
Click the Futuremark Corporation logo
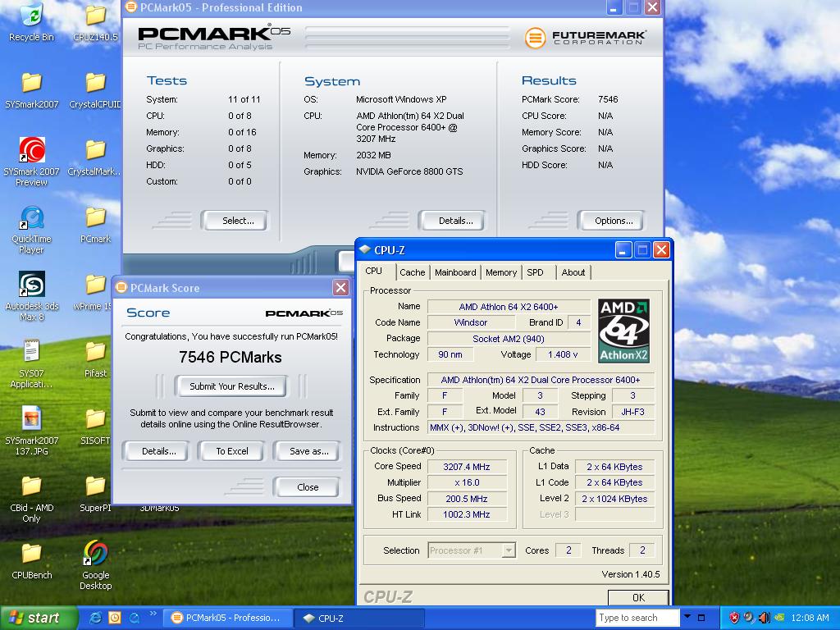[585, 38]
